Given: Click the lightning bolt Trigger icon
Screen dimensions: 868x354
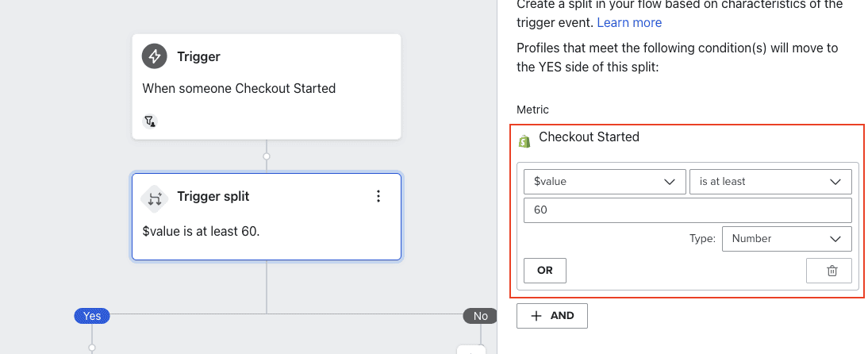Looking at the screenshot, I should [x=155, y=56].
